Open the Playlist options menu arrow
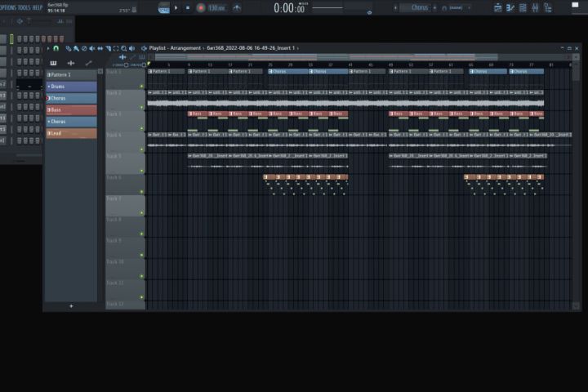The image size is (588, 392). 48,48
